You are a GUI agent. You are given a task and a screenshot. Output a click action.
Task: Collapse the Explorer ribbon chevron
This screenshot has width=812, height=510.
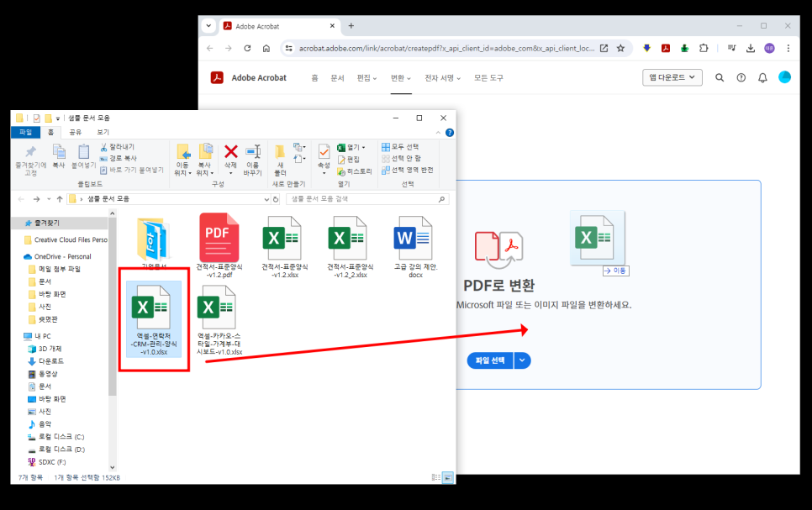click(x=438, y=133)
